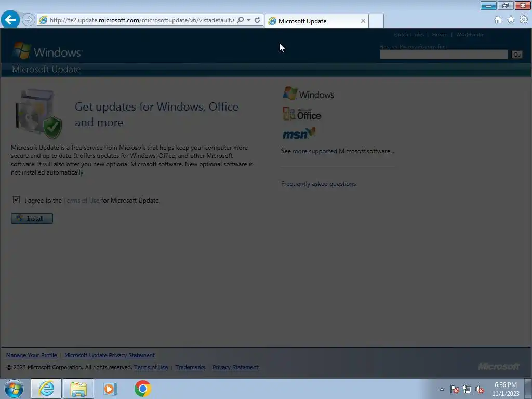
Task: Click the Show desktop strip
Action: coord(528,389)
